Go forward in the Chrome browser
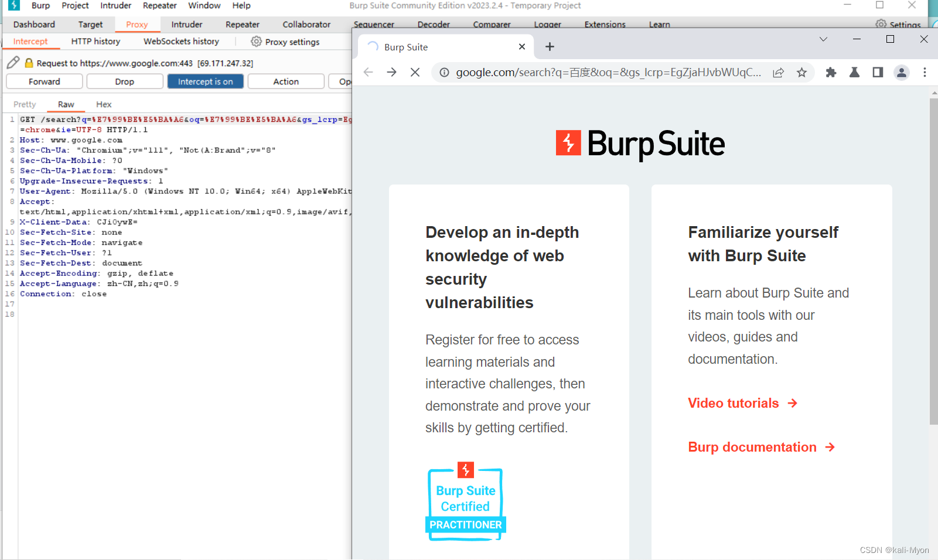Screen dimensions: 938x560 tap(391, 72)
